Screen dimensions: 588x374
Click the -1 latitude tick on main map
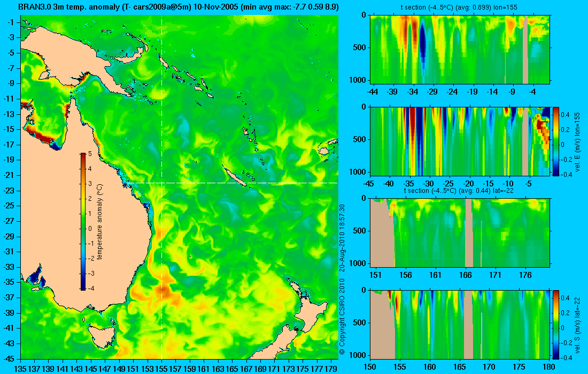[x=11, y=22]
